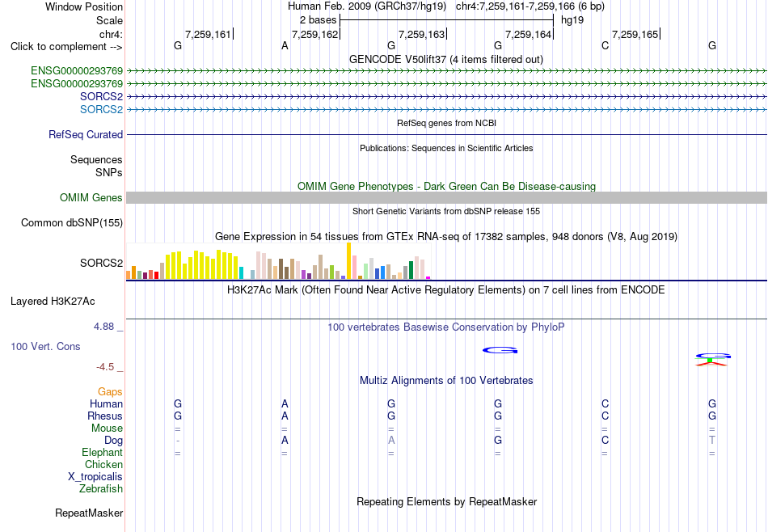Open the 100 Vert. Cons track label
Screen dimensions: 768x532
45,346
